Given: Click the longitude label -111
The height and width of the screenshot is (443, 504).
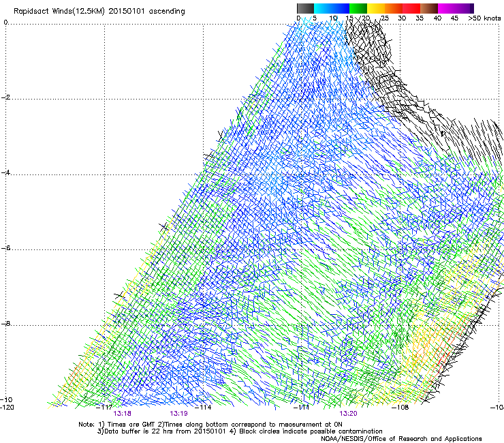Looking at the screenshot, I should click(302, 408).
